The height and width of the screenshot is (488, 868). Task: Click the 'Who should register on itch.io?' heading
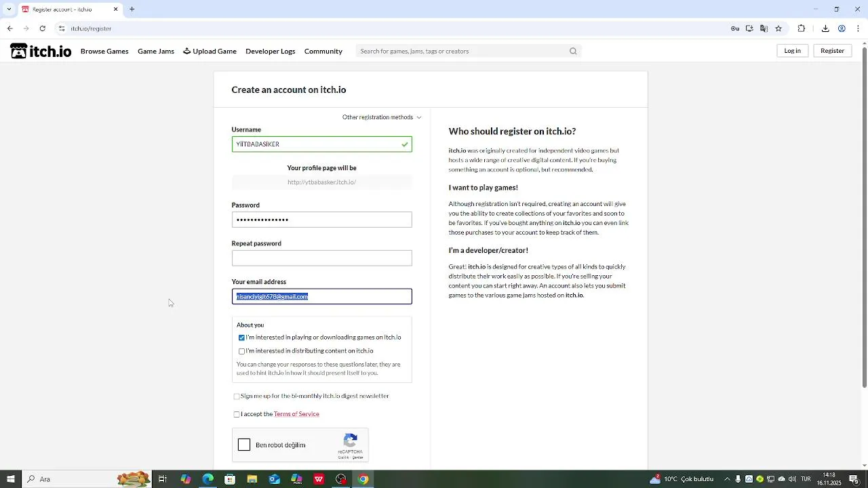(x=512, y=131)
